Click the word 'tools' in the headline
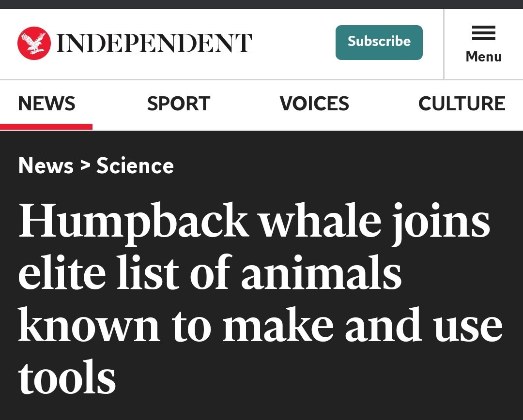This screenshot has height=420, width=523. tap(67, 378)
